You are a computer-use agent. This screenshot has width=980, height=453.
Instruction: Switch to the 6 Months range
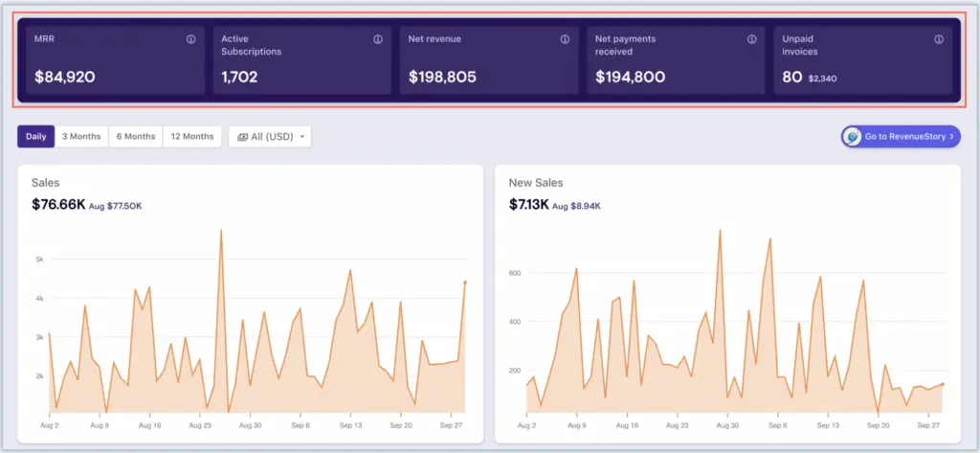(135, 137)
